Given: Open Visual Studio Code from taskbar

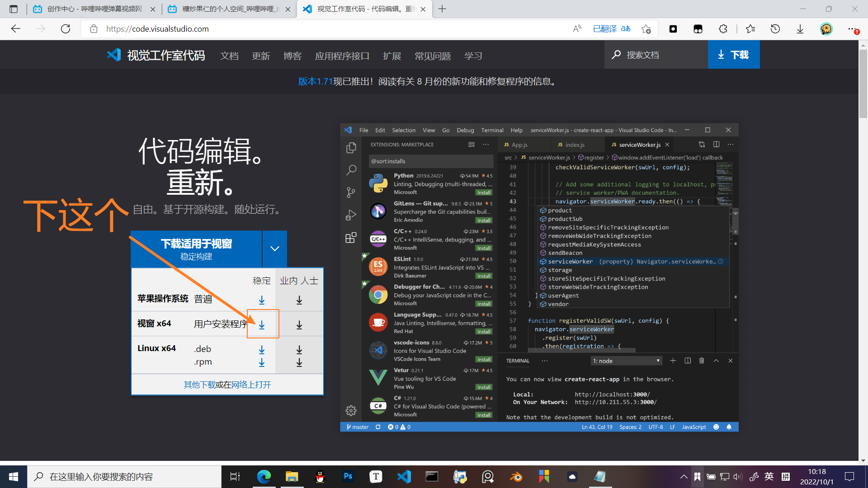Looking at the screenshot, I should (x=404, y=477).
